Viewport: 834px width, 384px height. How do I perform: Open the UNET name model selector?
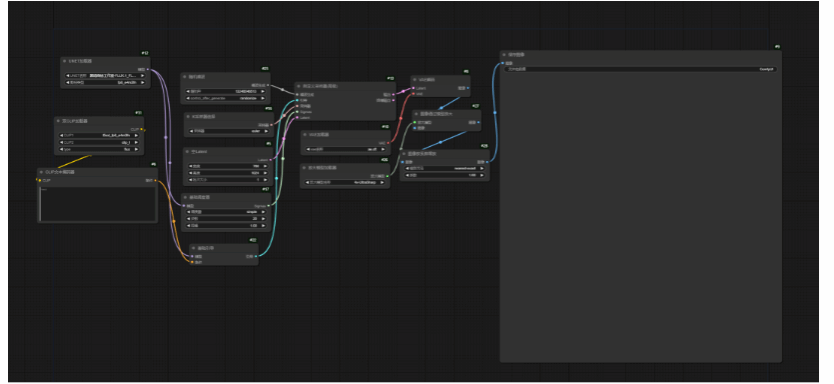(105, 76)
